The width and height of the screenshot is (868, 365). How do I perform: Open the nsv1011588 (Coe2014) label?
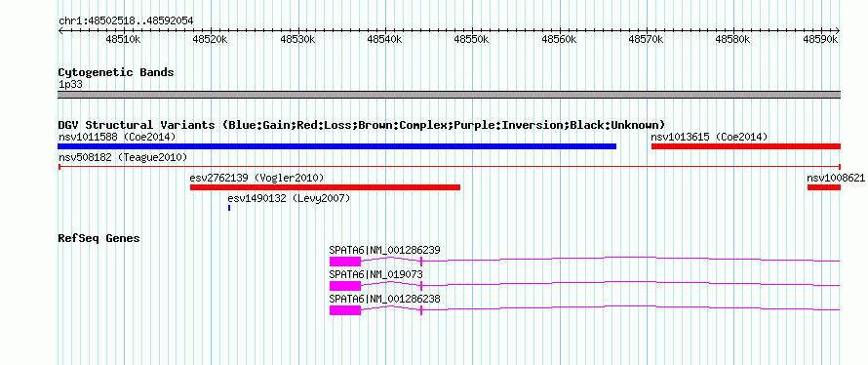pos(117,137)
